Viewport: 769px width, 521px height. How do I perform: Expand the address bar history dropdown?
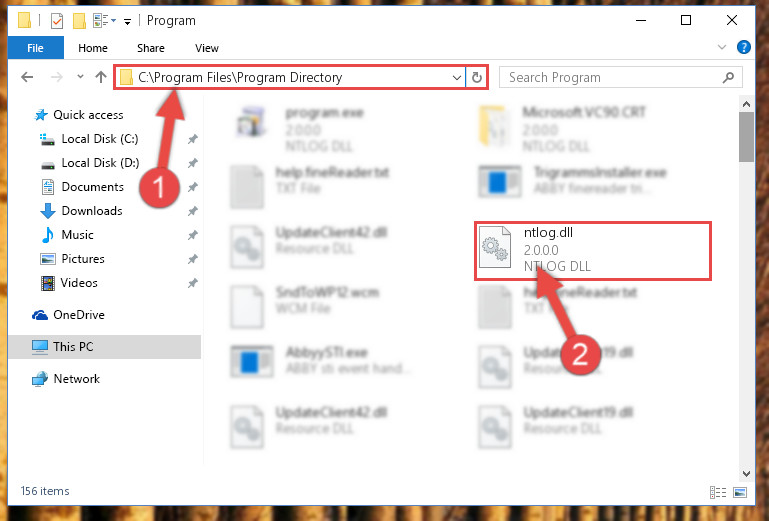click(x=457, y=78)
